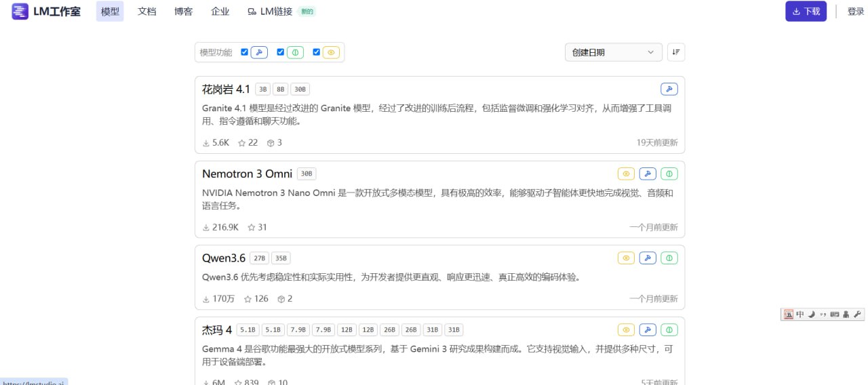Click the yellow eye badge in the 模型功能 filter
This screenshot has width=868, height=385.
click(x=331, y=52)
